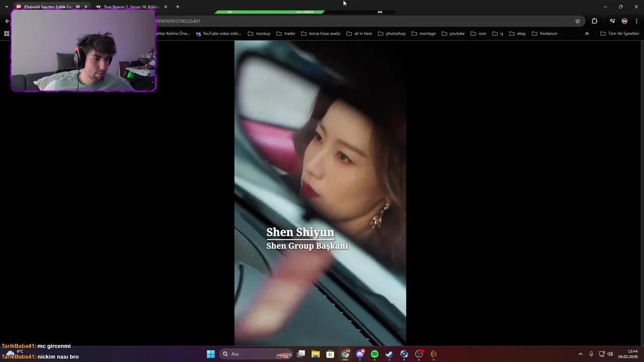Open Steam from the taskbar

(x=389, y=354)
